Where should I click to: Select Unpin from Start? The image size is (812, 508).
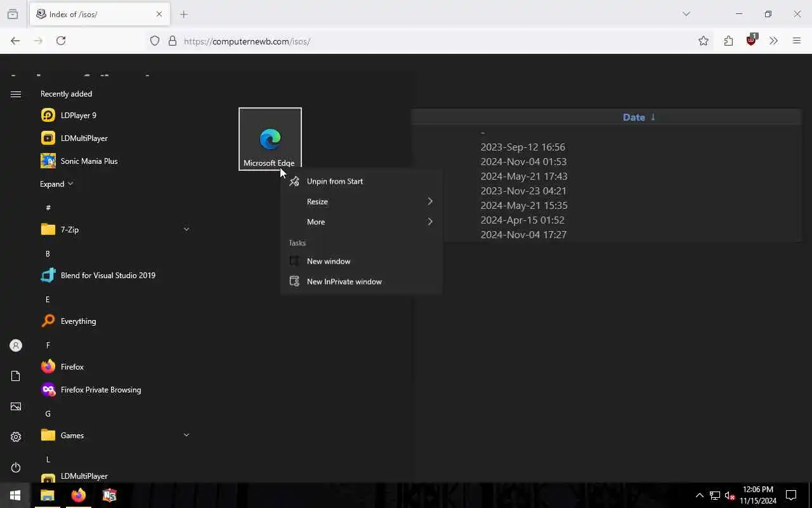tap(361, 181)
